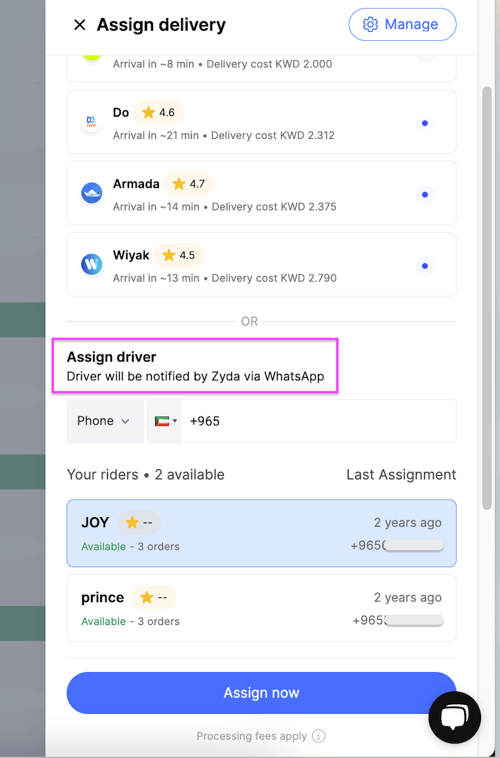Click the Armada provider logo
This screenshot has width=500, height=758.
pos(91,193)
